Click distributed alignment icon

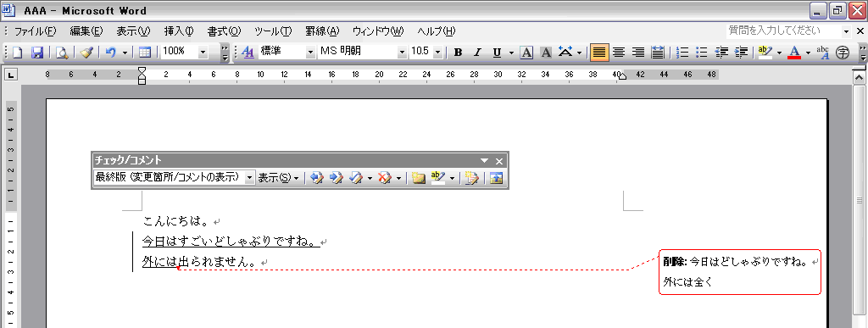coord(658,53)
